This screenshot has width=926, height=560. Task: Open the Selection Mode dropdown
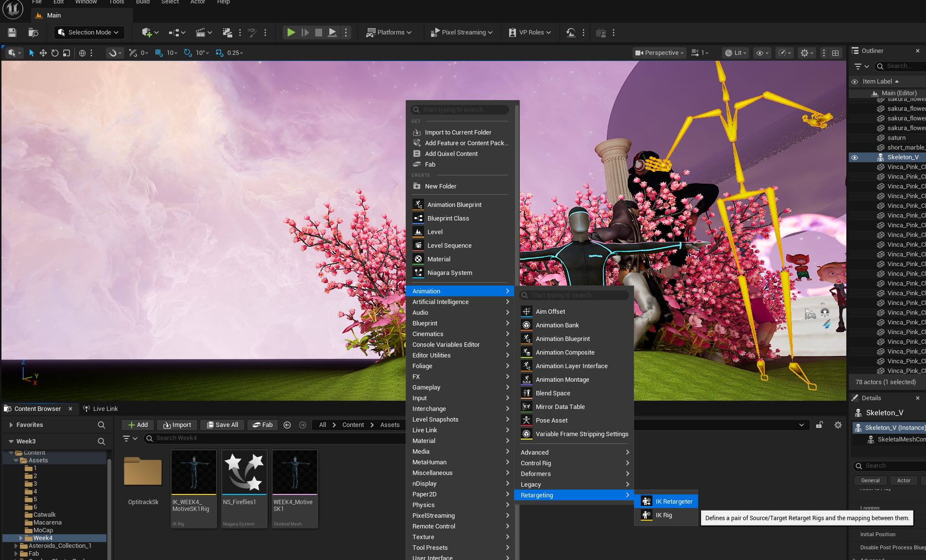pyautogui.click(x=89, y=33)
